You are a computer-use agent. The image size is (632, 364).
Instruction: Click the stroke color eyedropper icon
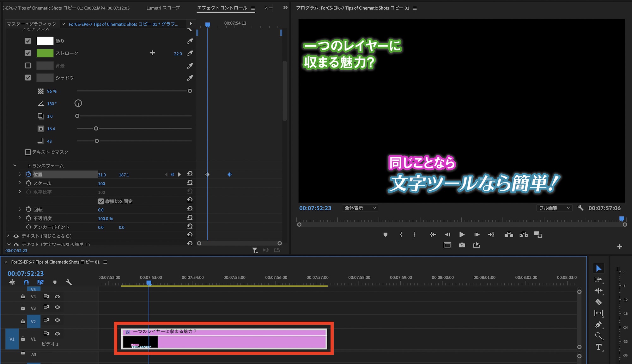(190, 53)
